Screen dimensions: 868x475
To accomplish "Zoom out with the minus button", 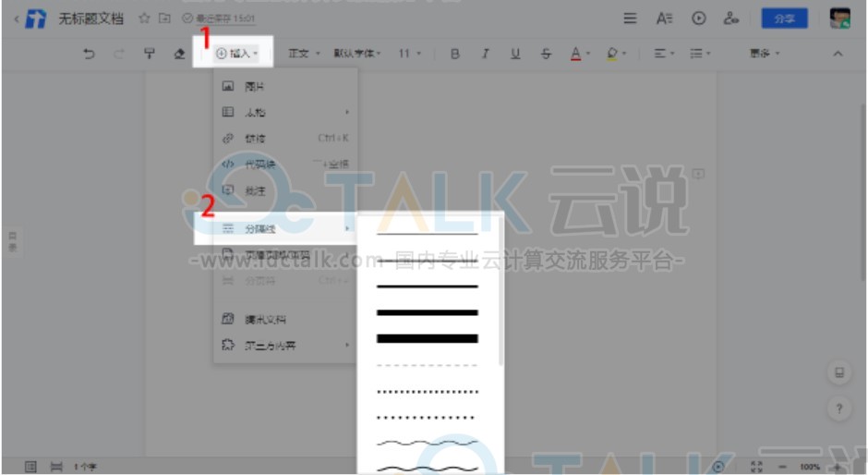I will tap(781, 467).
